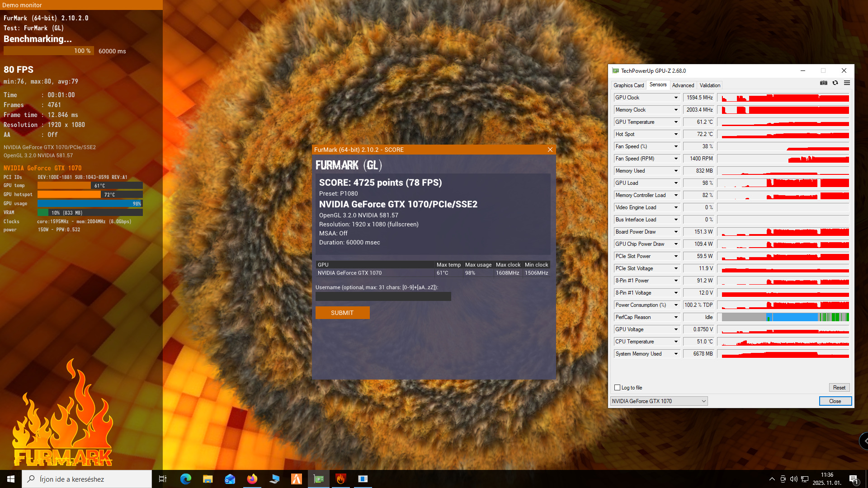
Task: Open Firefox from the taskbar
Action: coord(252,479)
